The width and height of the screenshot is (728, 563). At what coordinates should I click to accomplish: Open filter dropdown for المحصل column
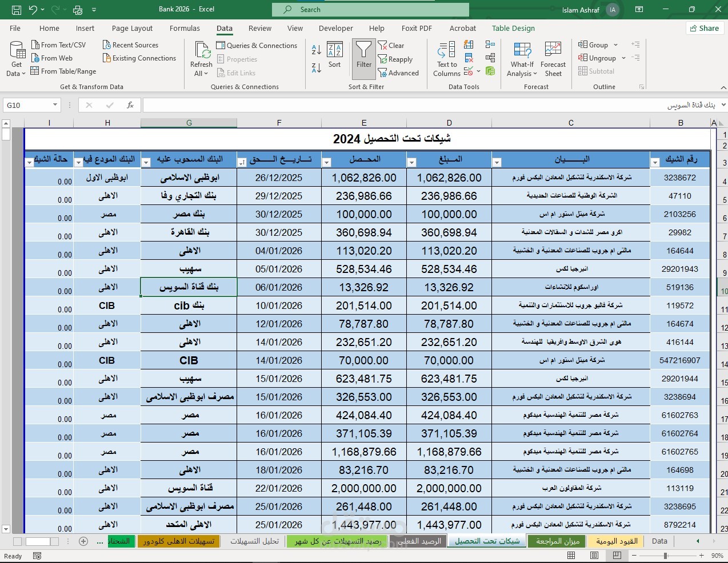[326, 163]
